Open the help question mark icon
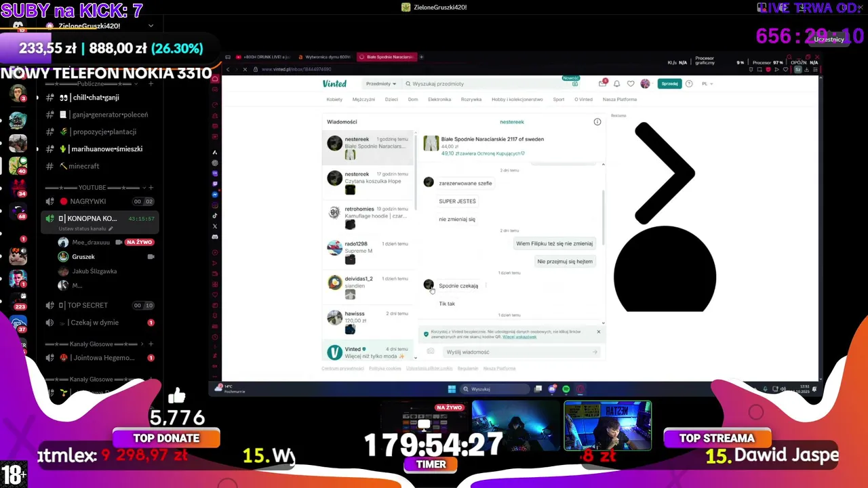The width and height of the screenshot is (868, 488). [x=689, y=83]
